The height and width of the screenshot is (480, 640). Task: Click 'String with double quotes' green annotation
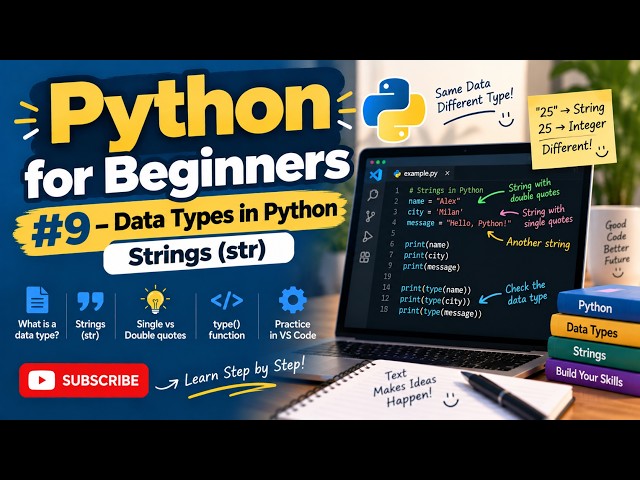click(534, 191)
